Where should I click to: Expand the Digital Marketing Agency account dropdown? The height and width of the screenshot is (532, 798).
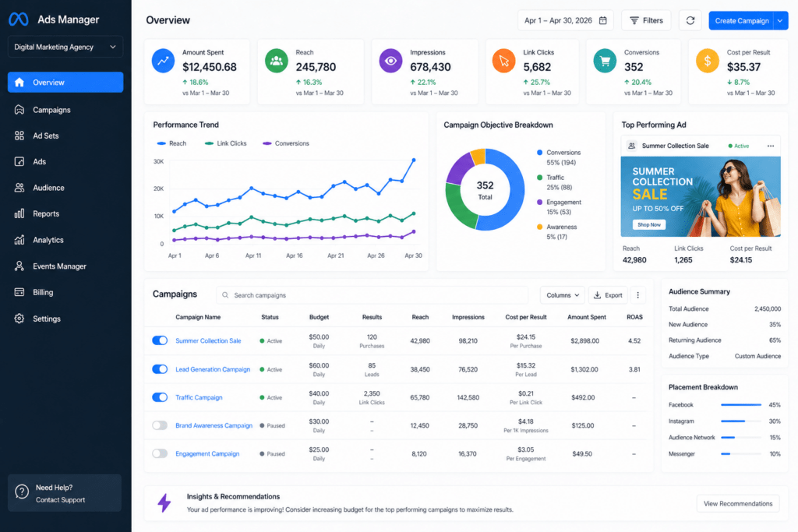tap(65, 47)
